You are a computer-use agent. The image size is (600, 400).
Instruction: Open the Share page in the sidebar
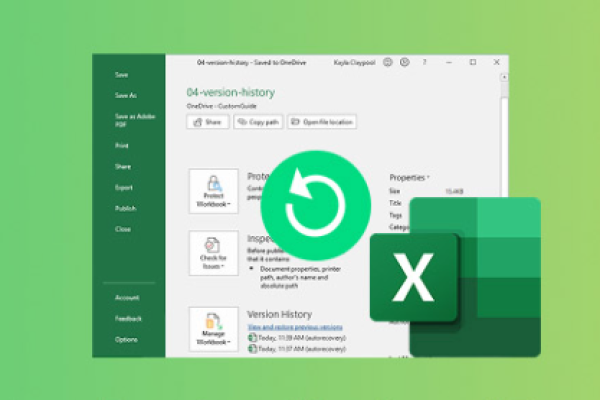click(x=123, y=167)
